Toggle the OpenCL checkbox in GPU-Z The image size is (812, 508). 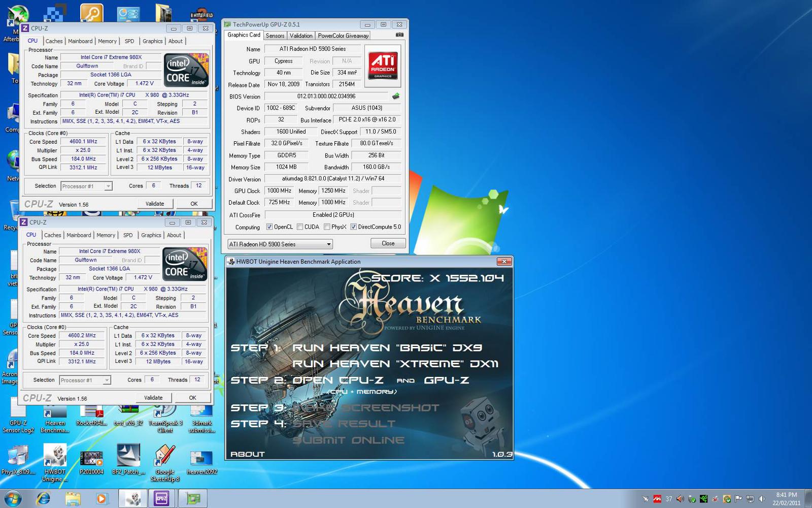click(x=269, y=227)
